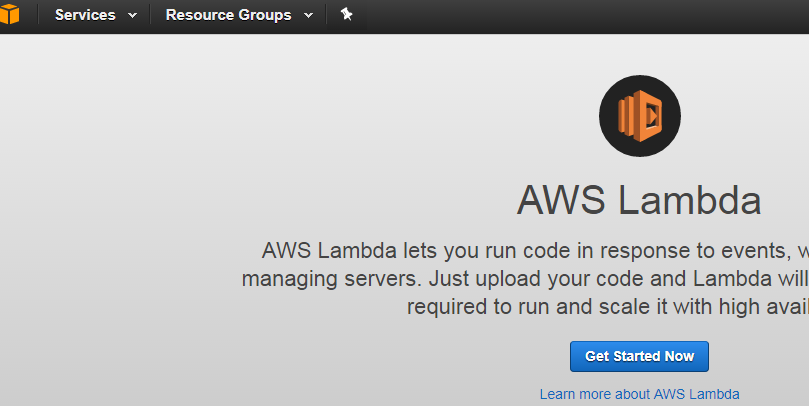Click the Get Started Now button
Image resolution: width=809 pixels, height=406 pixels.
[639, 356]
